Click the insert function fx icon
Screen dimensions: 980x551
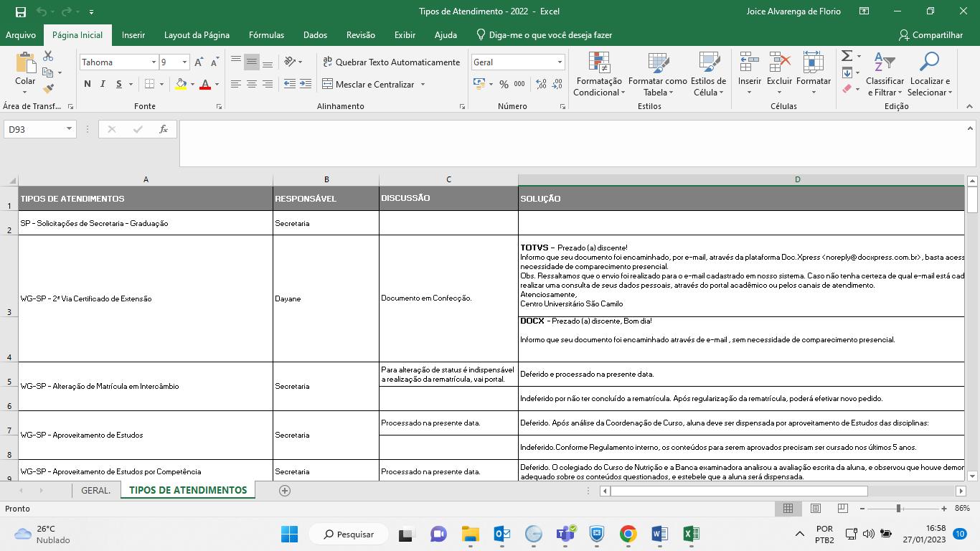(164, 129)
